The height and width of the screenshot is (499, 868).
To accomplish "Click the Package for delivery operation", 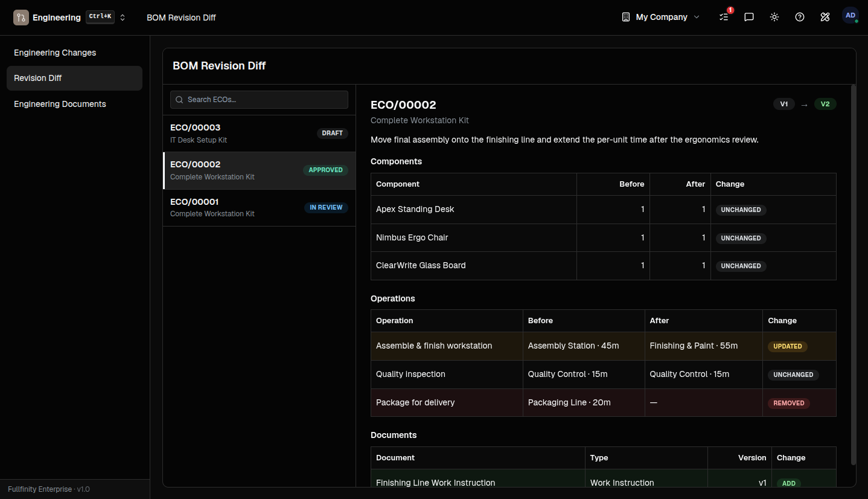I will point(604,402).
